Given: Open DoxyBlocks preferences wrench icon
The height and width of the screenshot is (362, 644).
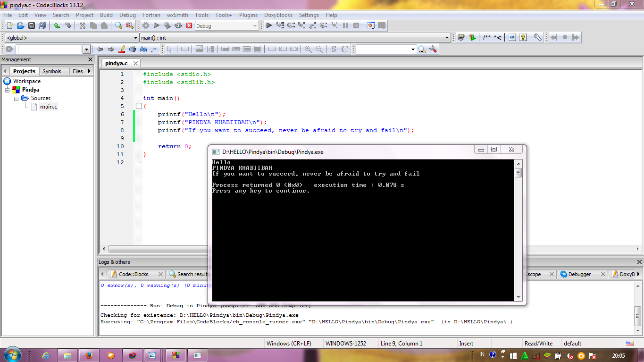Looking at the screenshot, I should click(x=537, y=37).
